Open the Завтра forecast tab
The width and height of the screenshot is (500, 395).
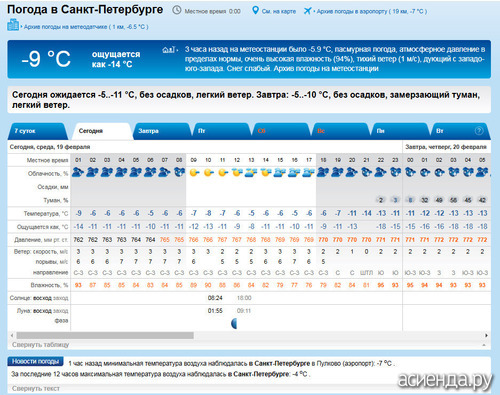(161, 131)
